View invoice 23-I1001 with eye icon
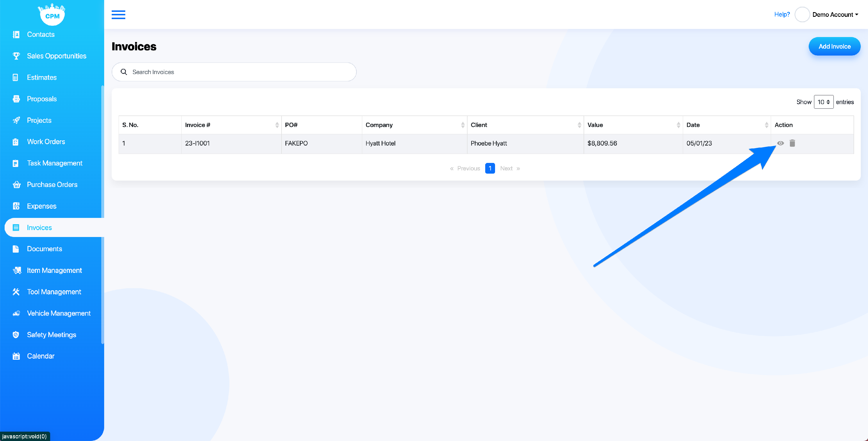868x441 pixels. tap(780, 143)
